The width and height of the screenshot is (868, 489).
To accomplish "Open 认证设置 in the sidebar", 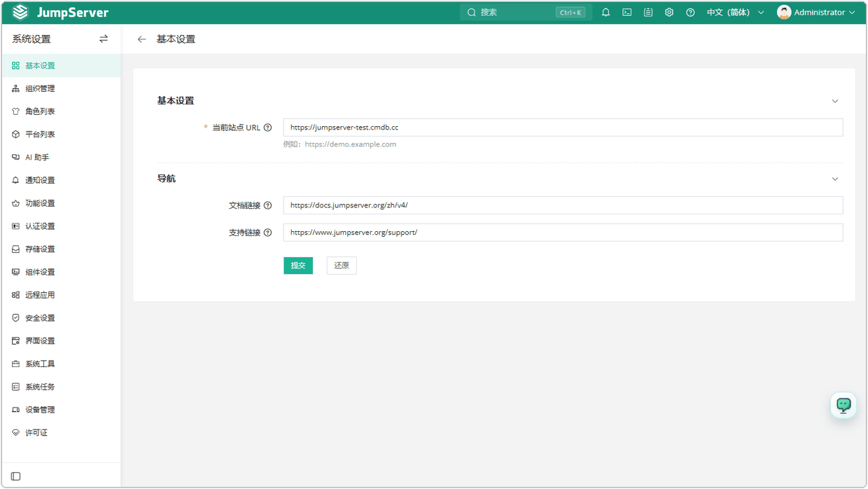I will tap(61, 226).
